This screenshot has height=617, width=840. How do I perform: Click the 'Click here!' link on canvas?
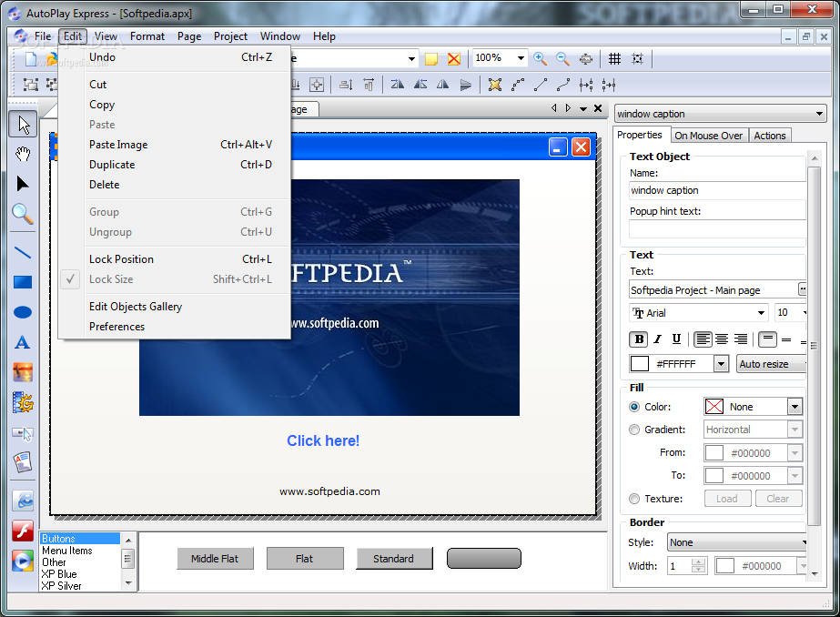[323, 440]
